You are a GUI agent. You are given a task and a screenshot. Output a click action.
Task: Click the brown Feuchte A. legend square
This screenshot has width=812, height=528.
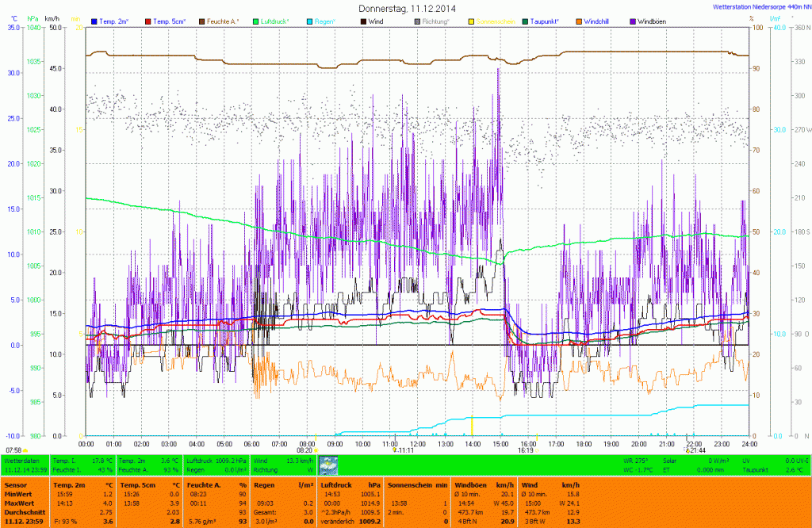pos(201,21)
